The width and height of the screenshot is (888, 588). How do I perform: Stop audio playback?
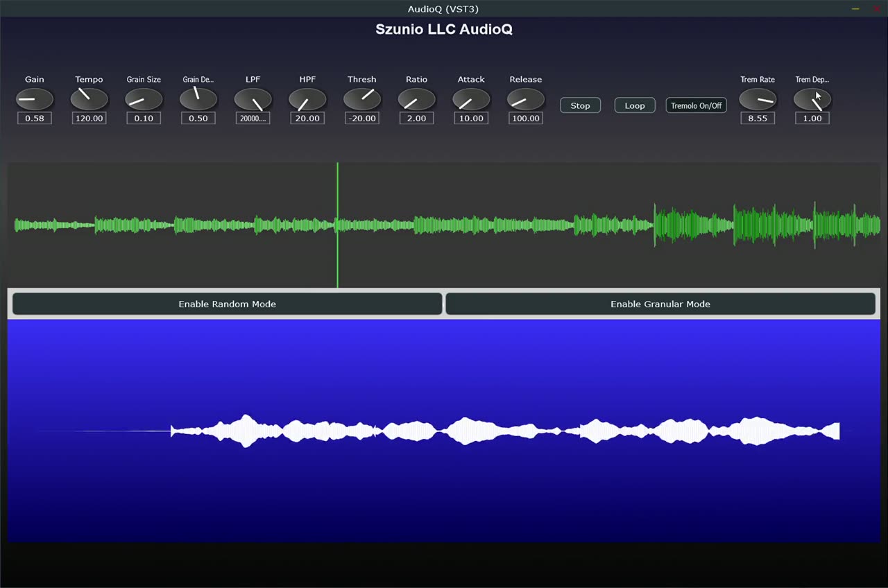pyautogui.click(x=580, y=105)
